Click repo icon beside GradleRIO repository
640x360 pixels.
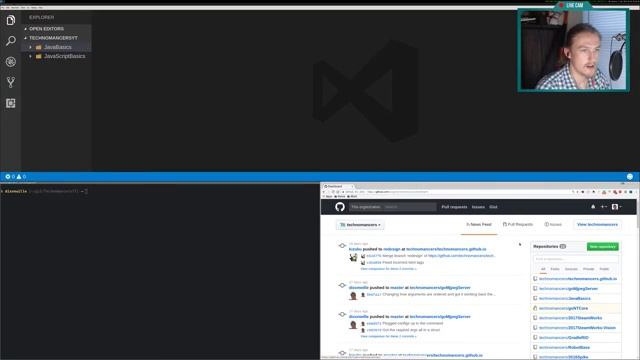pos(535,338)
